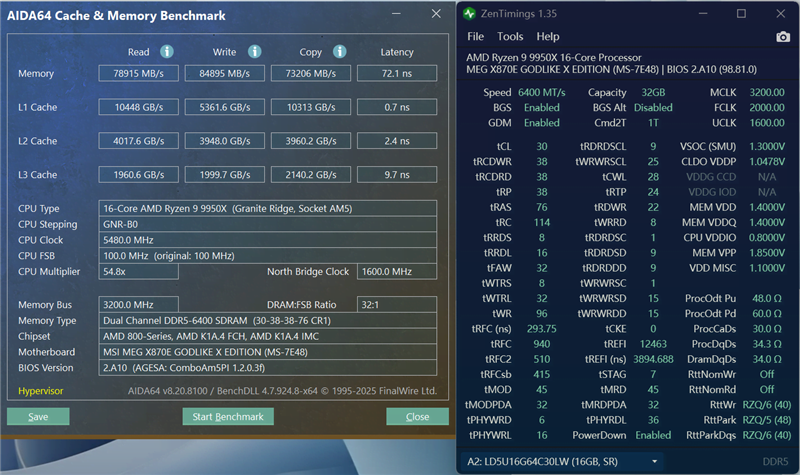Screen dimensions: 800x475
Task: Click the Read info icon in AIDA64
Action: pos(167,52)
